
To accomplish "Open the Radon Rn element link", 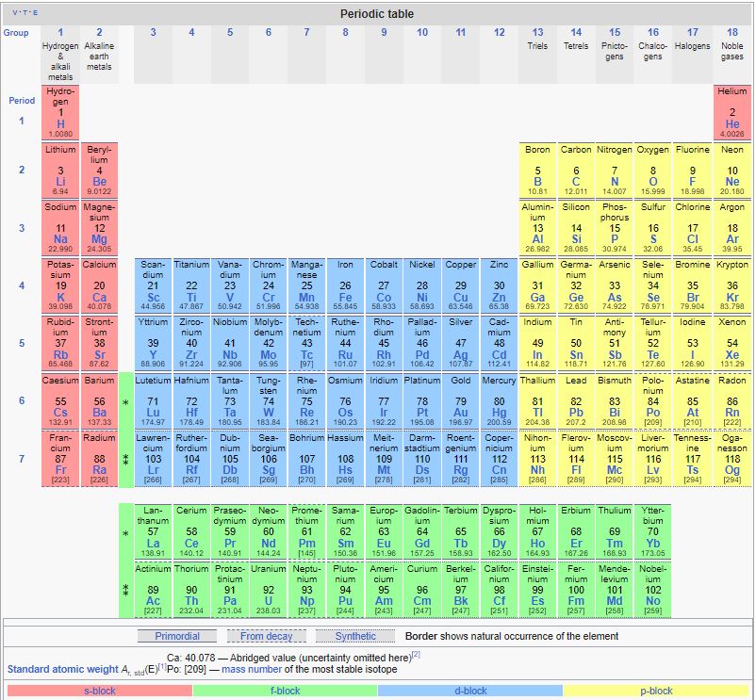I will click(x=731, y=413).
